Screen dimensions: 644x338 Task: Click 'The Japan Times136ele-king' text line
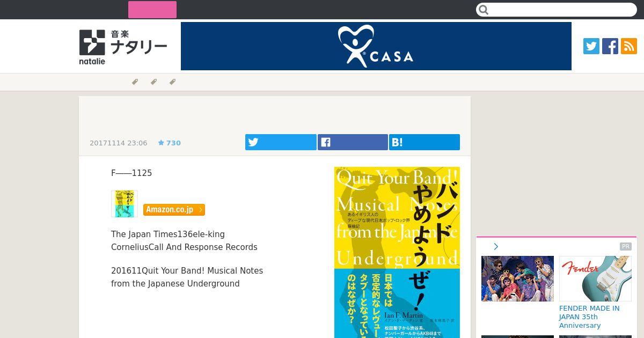[168, 234]
